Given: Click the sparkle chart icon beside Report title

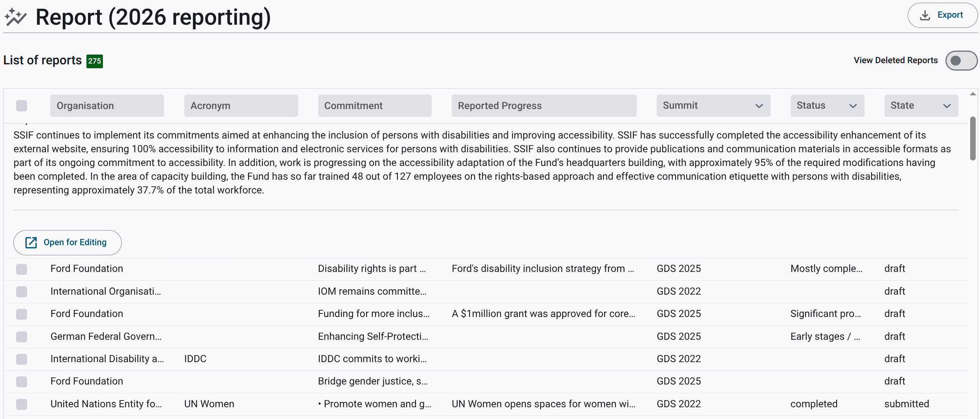Looking at the screenshot, I should 15,17.
